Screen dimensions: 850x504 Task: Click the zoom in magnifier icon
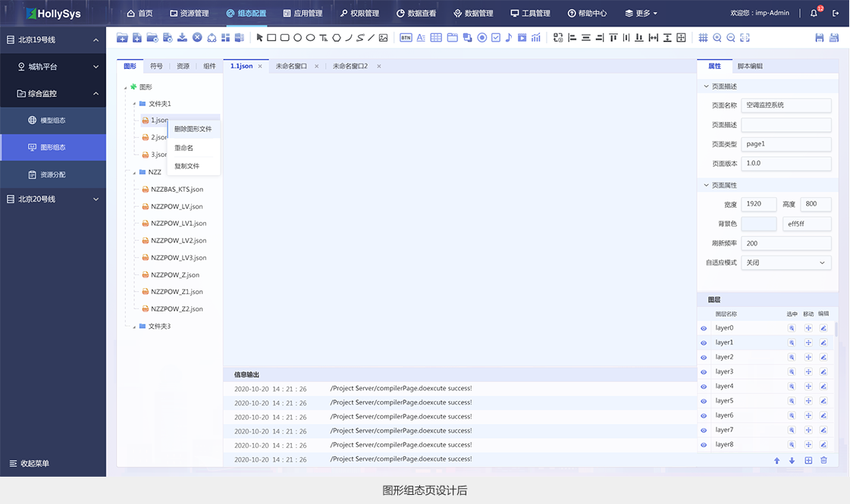click(x=717, y=38)
